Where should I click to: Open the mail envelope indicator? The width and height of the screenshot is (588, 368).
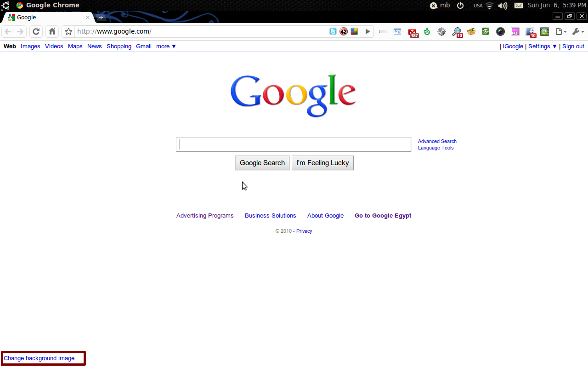(518, 6)
